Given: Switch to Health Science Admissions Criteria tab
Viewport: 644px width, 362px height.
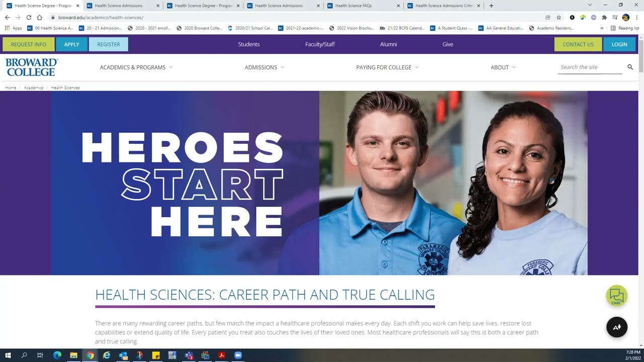Looking at the screenshot, I should point(444,6).
